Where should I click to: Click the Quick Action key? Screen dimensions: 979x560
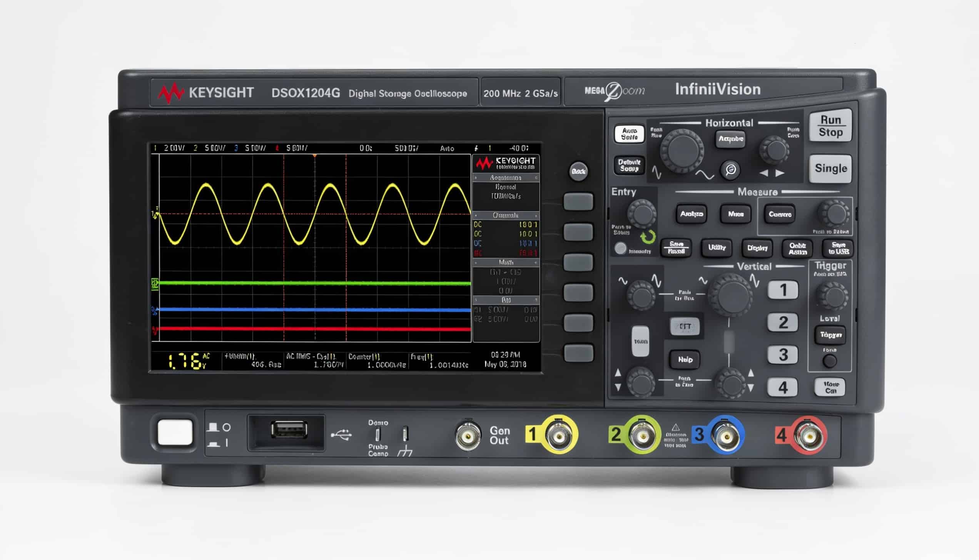click(x=797, y=248)
